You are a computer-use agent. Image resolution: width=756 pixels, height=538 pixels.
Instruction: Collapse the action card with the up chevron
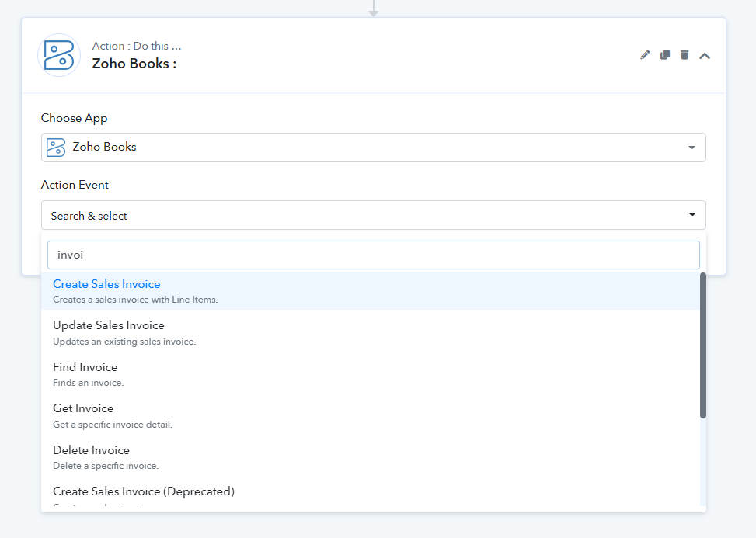tap(705, 56)
